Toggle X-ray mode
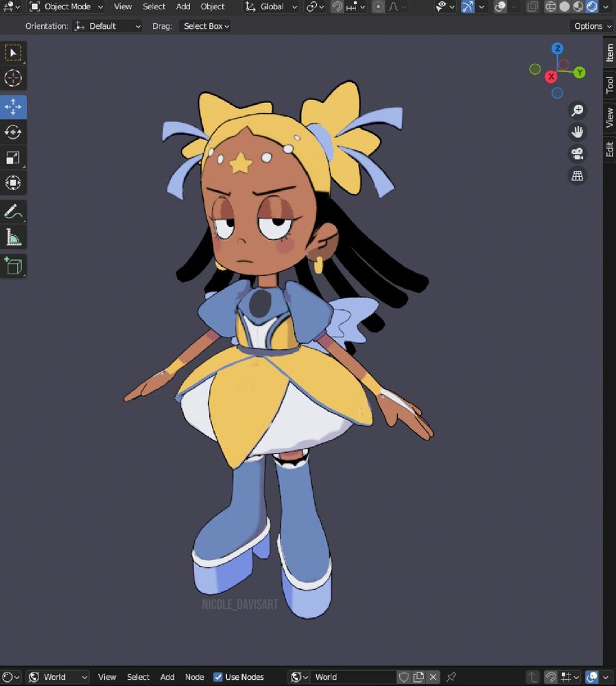Screen dimensions: 616x686 click(x=532, y=7)
